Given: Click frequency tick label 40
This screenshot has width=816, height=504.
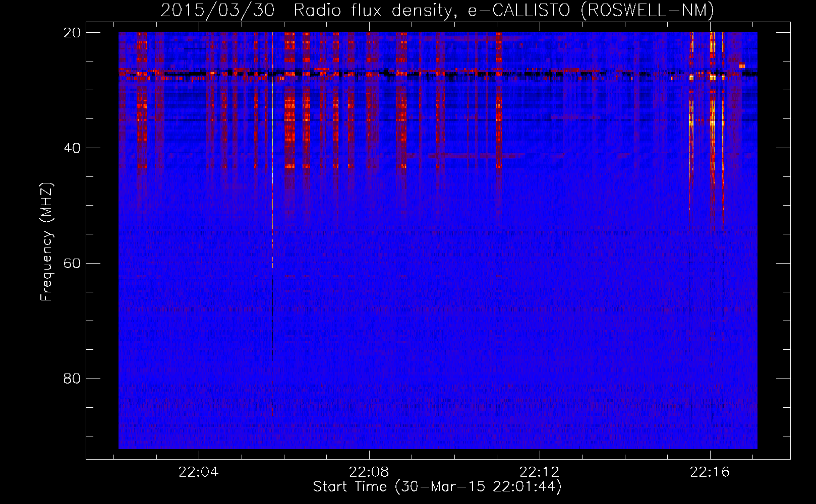Looking at the screenshot, I should pyautogui.click(x=72, y=148).
